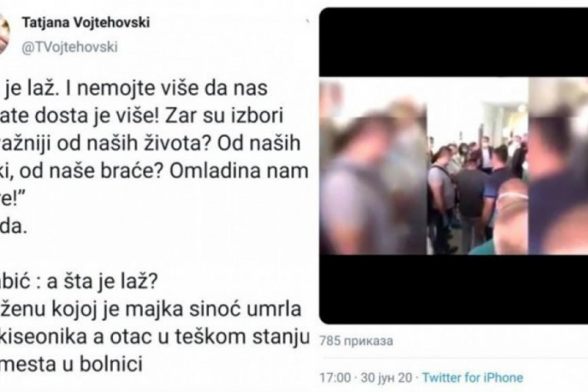Open the 17:00 tweet timestamp
588x392 pixels.
point(335,377)
